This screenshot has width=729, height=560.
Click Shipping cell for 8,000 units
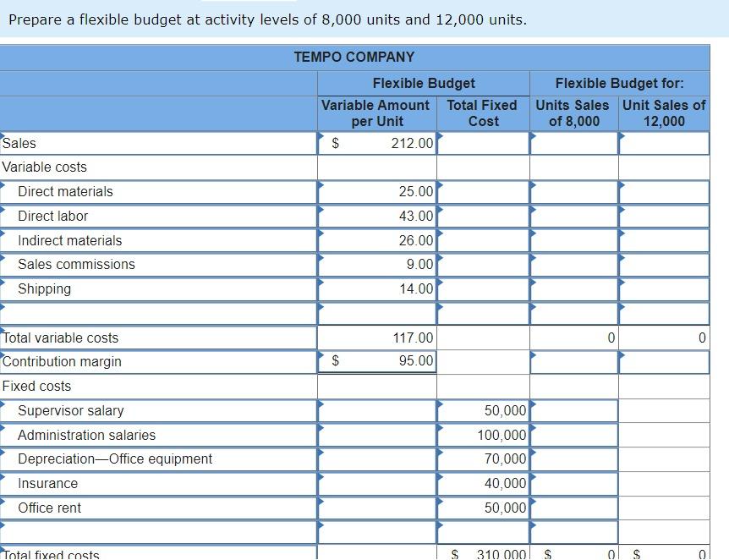coord(573,288)
